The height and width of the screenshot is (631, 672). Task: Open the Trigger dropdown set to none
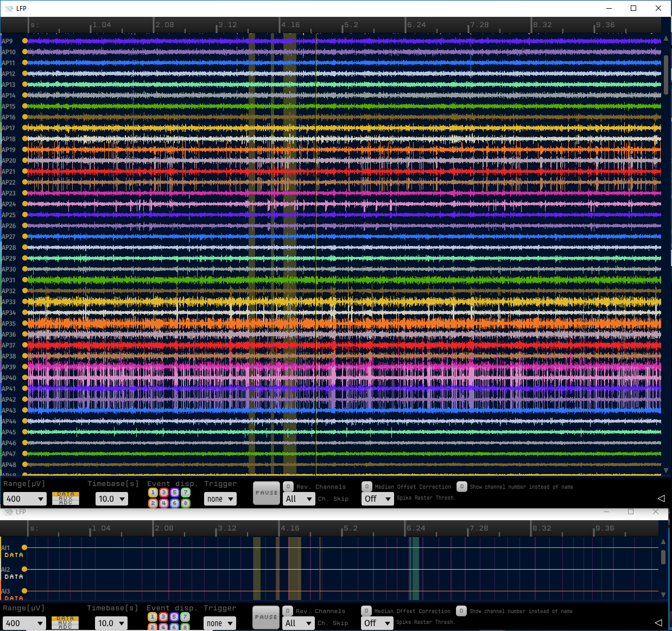[x=220, y=499]
